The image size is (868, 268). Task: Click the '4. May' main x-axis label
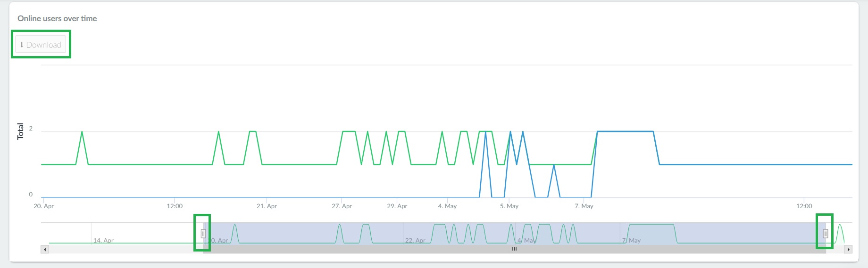(447, 206)
